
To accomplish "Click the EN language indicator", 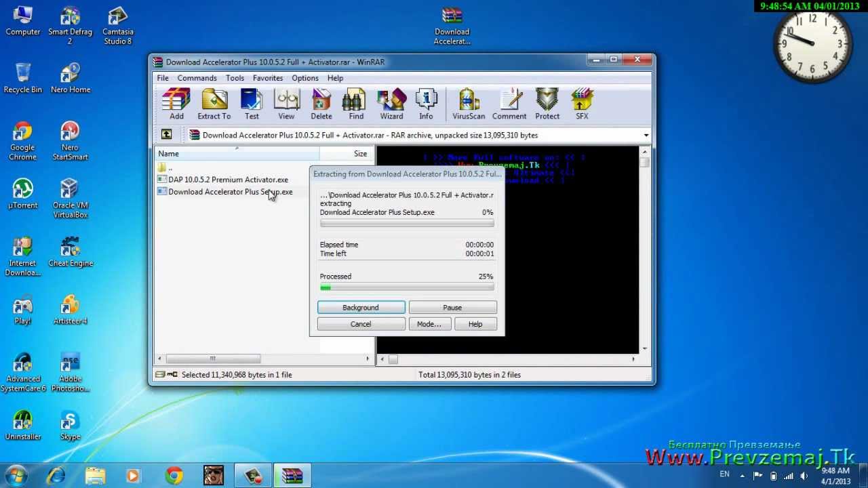I will pyautogui.click(x=724, y=474).
